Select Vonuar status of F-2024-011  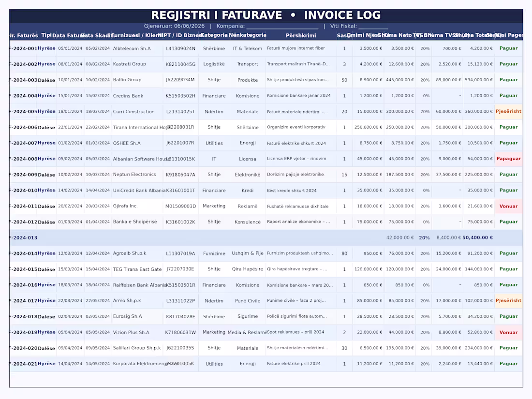509,206
